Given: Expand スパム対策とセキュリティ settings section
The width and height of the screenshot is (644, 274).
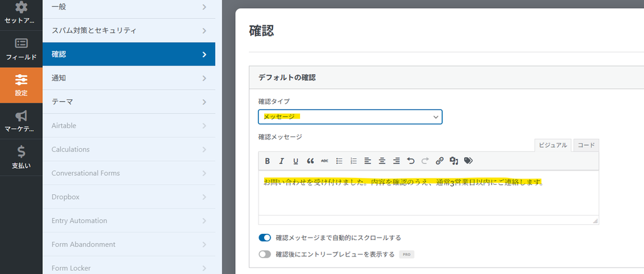Looking at the screenshot, I should point(129,30).
